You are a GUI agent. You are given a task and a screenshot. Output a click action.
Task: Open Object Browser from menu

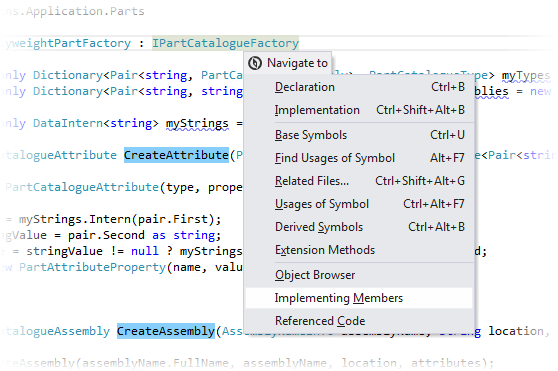359,275
